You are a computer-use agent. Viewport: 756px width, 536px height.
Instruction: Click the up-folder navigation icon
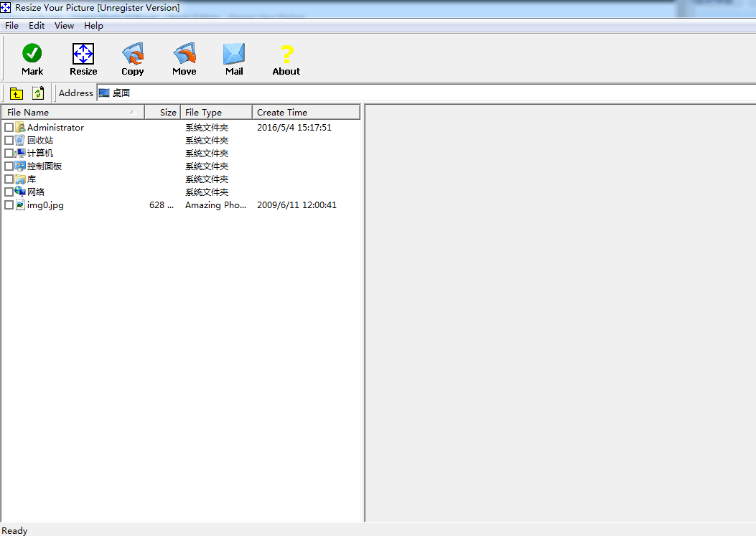[16, 93]
